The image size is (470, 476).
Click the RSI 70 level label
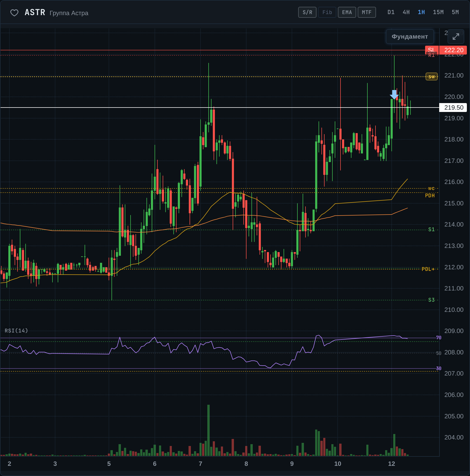pyautogui.click(x=439, y=338)
